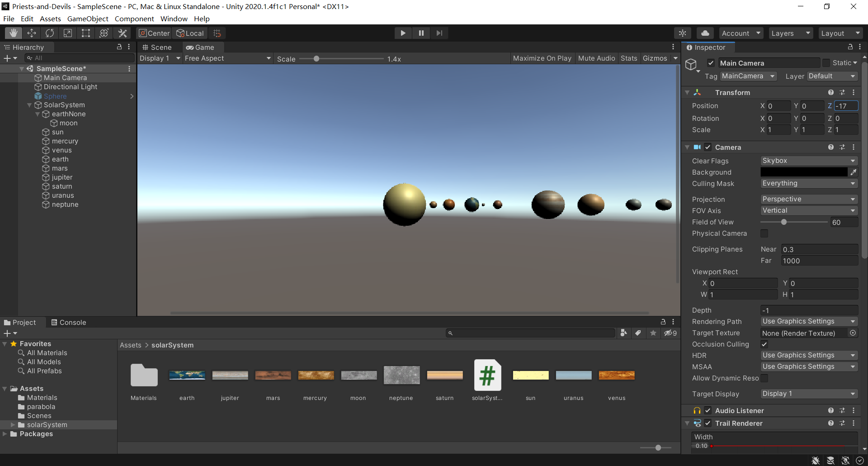Enable Allow Dynamic Resolution checkbox
This screenshot has width=868, height=466.
point(764,378)
